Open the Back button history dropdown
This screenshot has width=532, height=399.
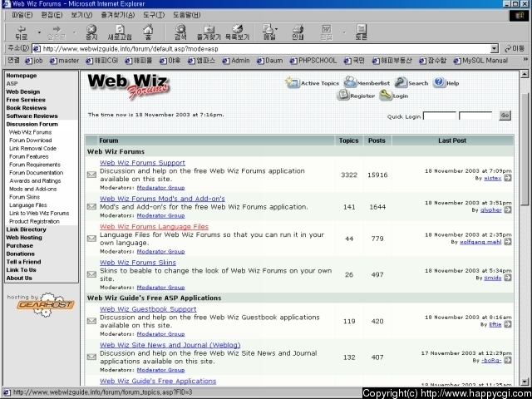click(x=39, y=32)
